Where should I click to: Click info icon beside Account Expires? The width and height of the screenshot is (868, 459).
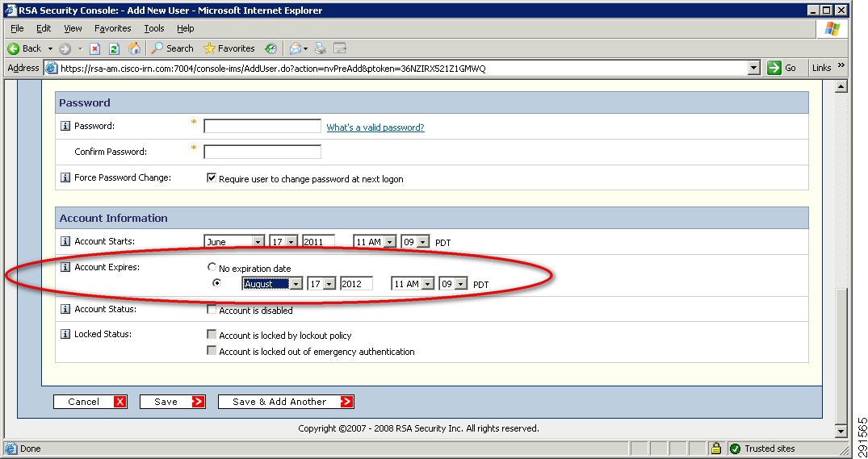65,268
